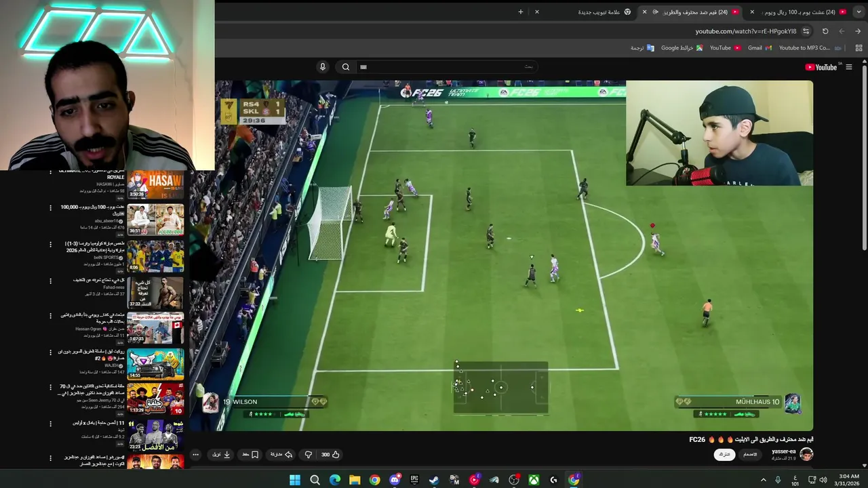
Task: Open the yasser-ea channel avatar
Action: tap(806, 454)
